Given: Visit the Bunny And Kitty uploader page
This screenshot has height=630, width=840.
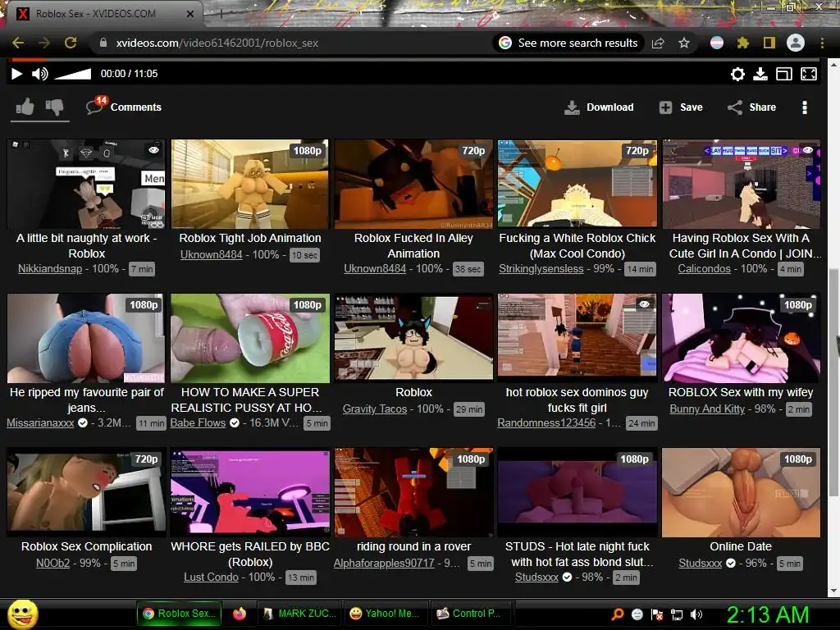Looking at the screenshot, I should click(x=707, y=409).
